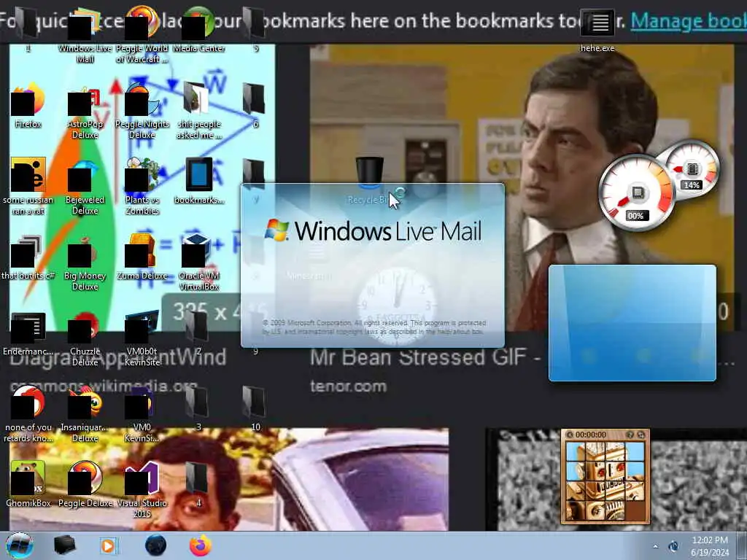Select the desktop folder named 10
The height and width of the screenshot is (560, 747).
click(255, 408)
